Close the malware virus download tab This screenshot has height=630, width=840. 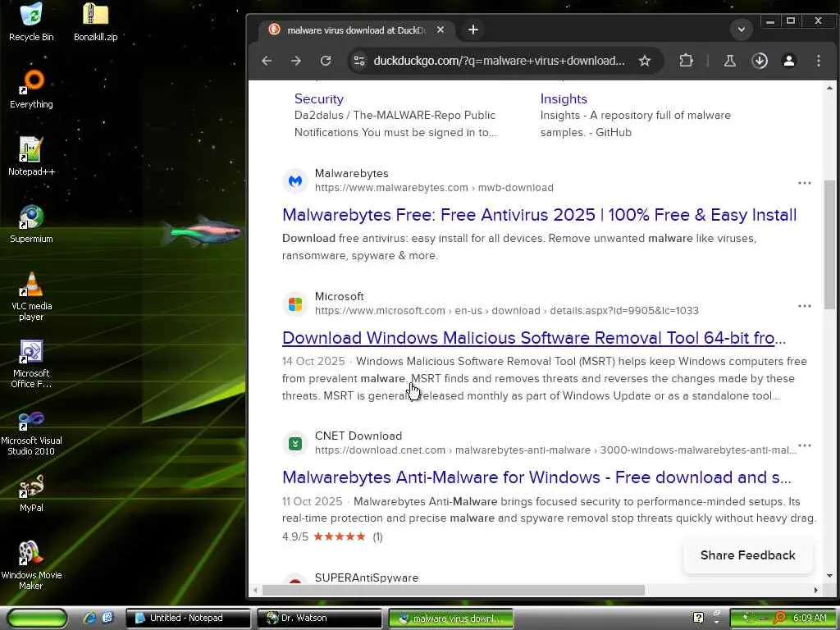click(441, 30)
